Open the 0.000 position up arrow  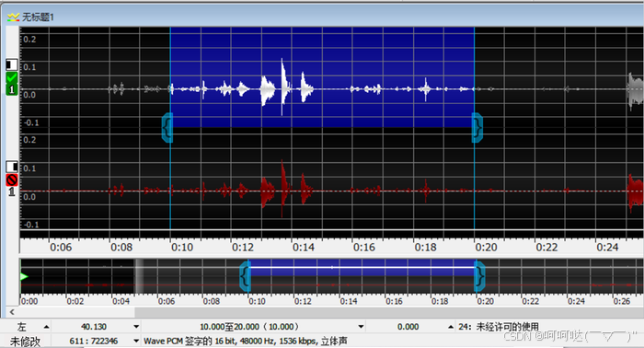coord(451,327)
